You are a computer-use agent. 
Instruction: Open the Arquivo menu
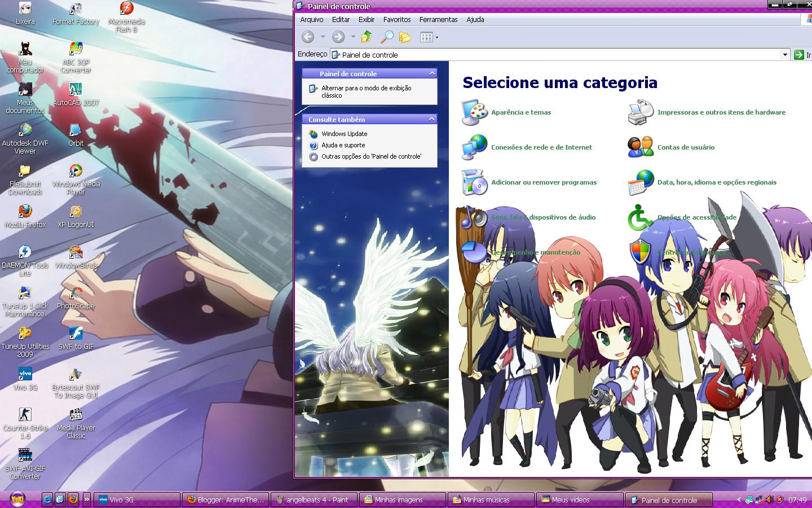[x=312, y=19]
